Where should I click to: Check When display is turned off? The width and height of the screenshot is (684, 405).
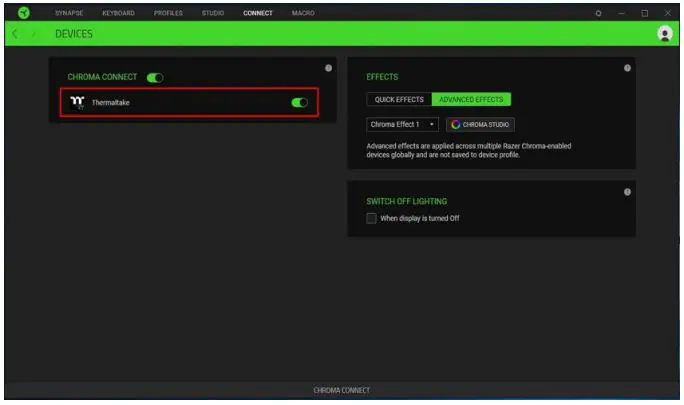371,218
